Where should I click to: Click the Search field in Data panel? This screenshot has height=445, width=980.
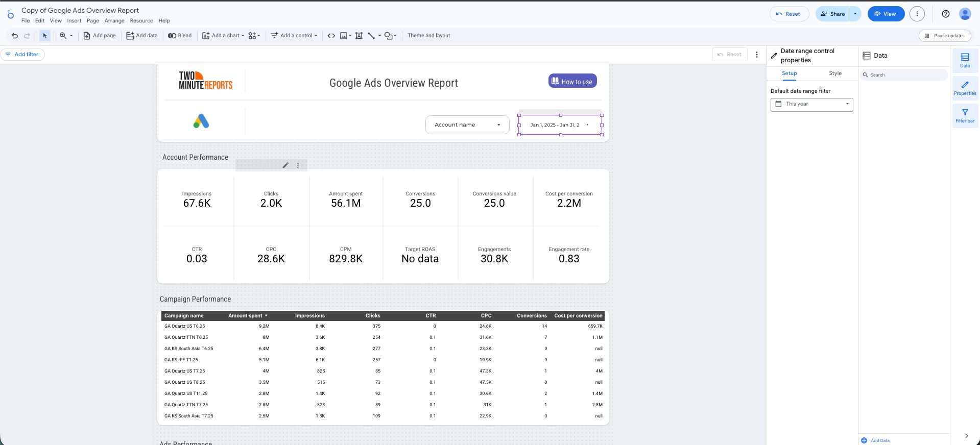point(904,75)
